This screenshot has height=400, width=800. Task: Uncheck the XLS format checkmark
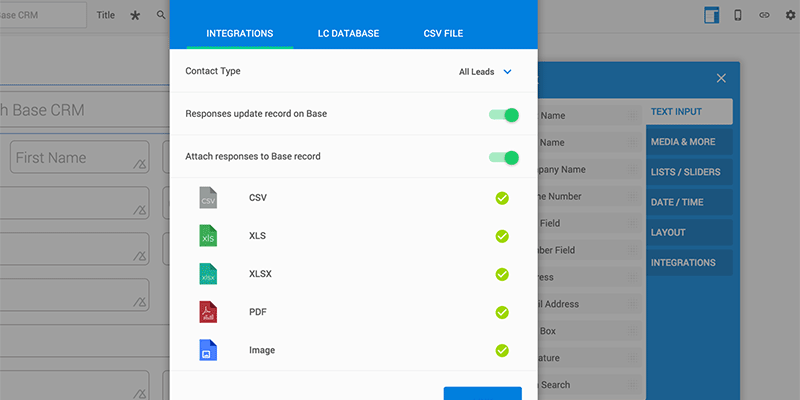(502, 236)
